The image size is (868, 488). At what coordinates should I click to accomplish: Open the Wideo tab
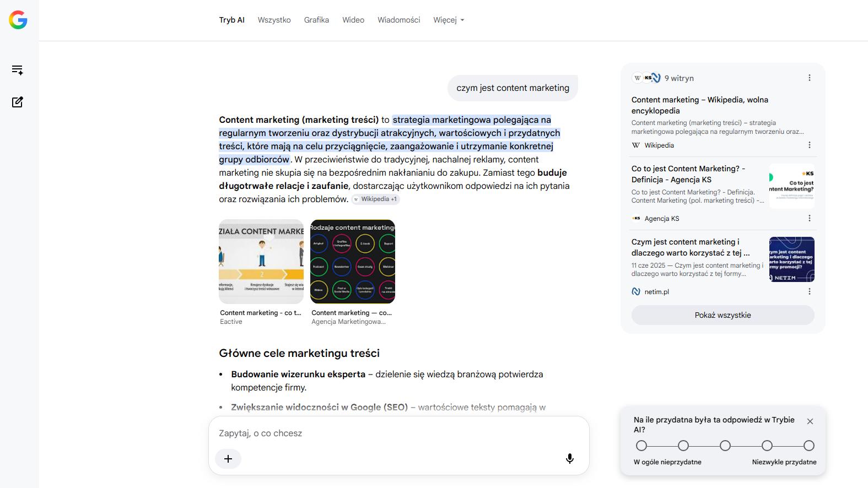click(x=353, y=20)
